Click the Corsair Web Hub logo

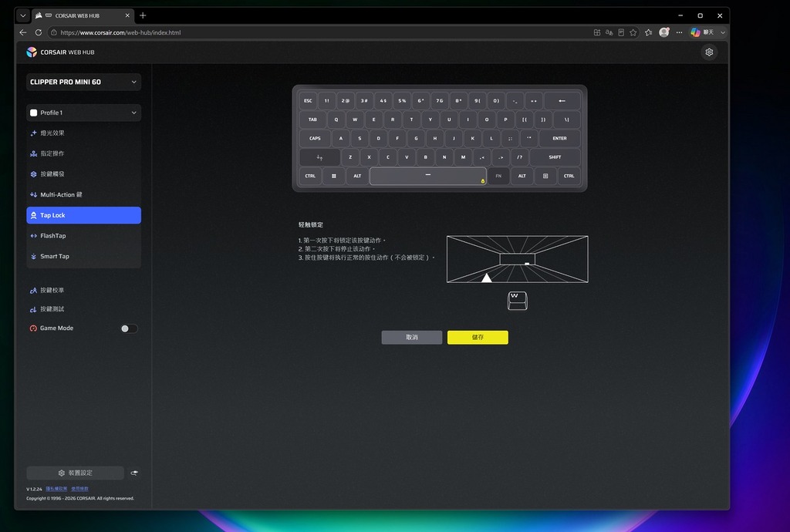[x=32, y=52]
